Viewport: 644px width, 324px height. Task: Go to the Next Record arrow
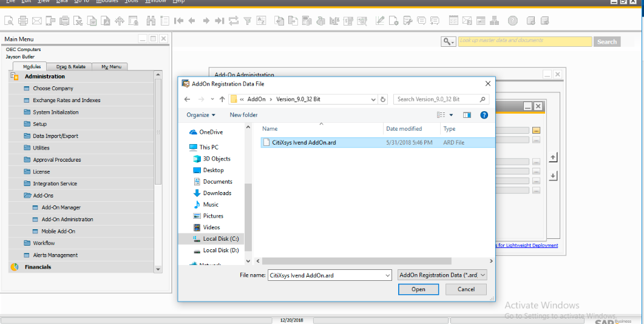206,21
